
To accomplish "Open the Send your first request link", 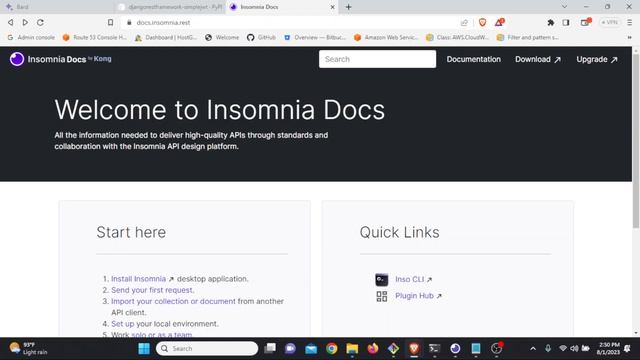I will (153, 290).
